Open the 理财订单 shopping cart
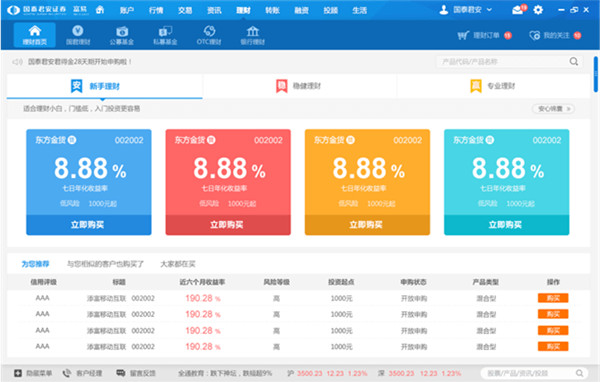The width and height of the screenshot is (600, 382). coord(463,36)
